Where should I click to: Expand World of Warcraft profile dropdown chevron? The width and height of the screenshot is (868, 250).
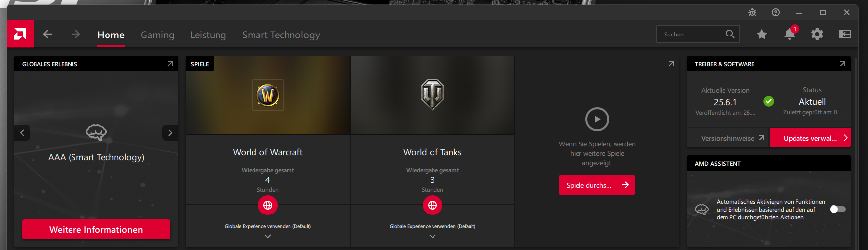(268, 236)
